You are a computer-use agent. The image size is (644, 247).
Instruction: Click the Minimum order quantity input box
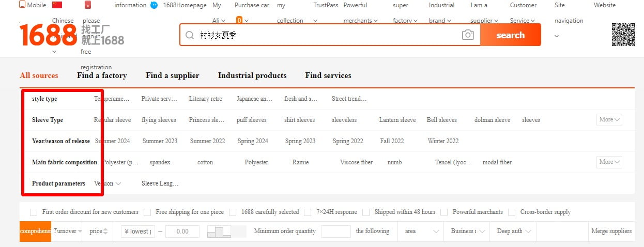tap(335, 231)
